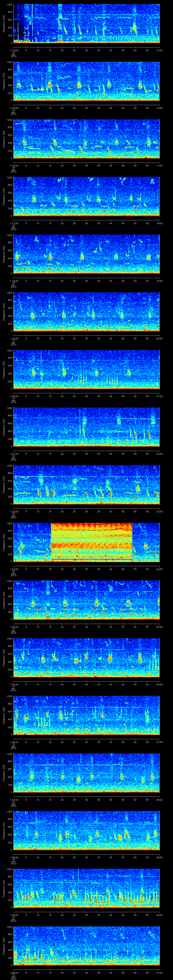Click the '45' tick under the 1:26:00 panel
Image resolution: width=173 pixels, height=980 pixels.
click(123, 742)
